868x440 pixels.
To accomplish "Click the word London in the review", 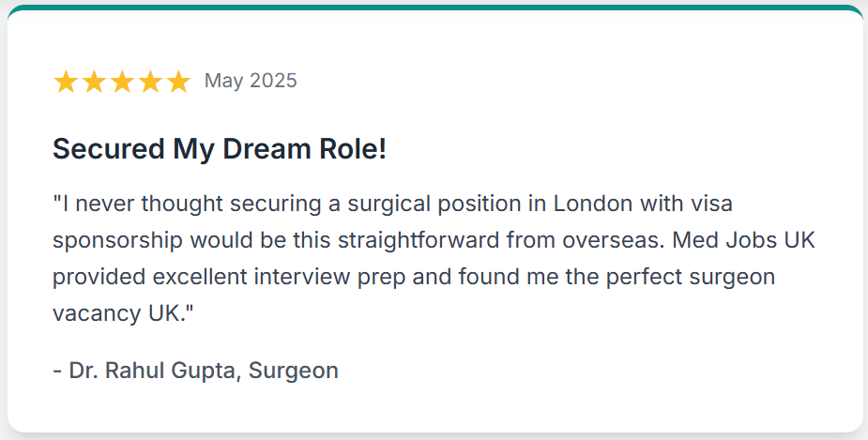I will (593, 204).
